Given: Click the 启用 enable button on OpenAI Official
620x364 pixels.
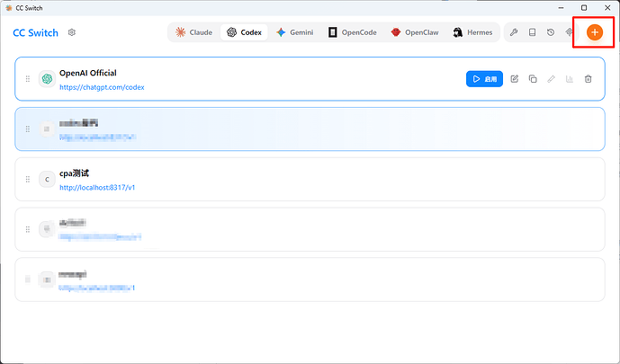Looking at the screenshot, I should 484,79.
